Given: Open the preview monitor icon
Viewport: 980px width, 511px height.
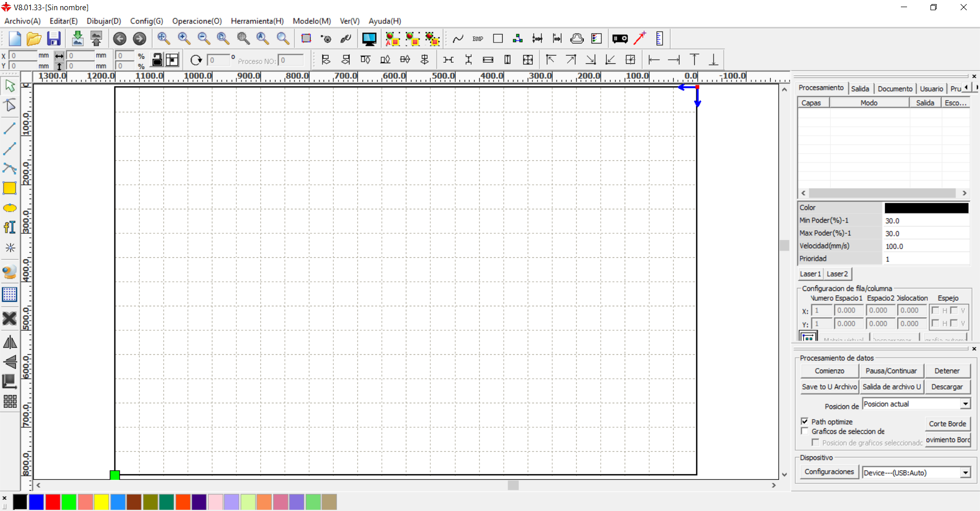Looking at the screenshot, I should [x=369, y=39].
